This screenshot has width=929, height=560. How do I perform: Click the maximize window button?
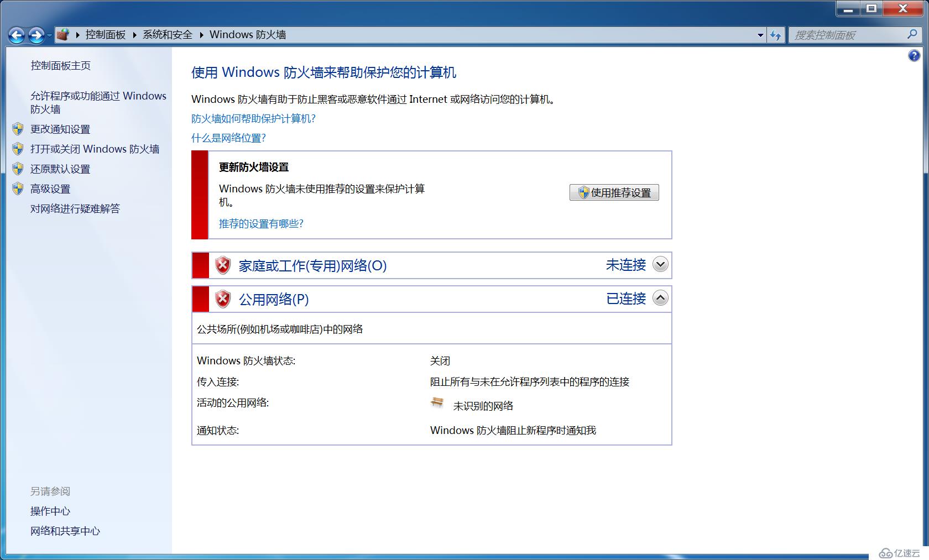pyautogui.click(x=871, y=8)
